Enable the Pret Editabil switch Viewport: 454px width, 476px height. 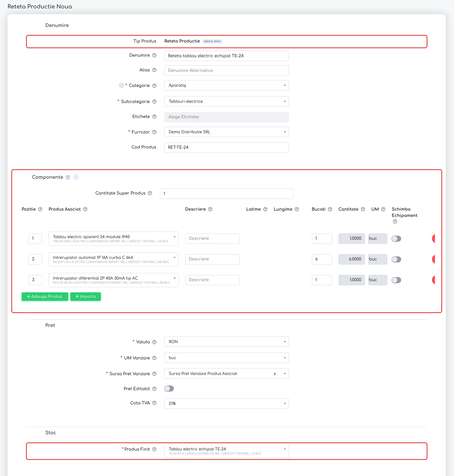169,389
